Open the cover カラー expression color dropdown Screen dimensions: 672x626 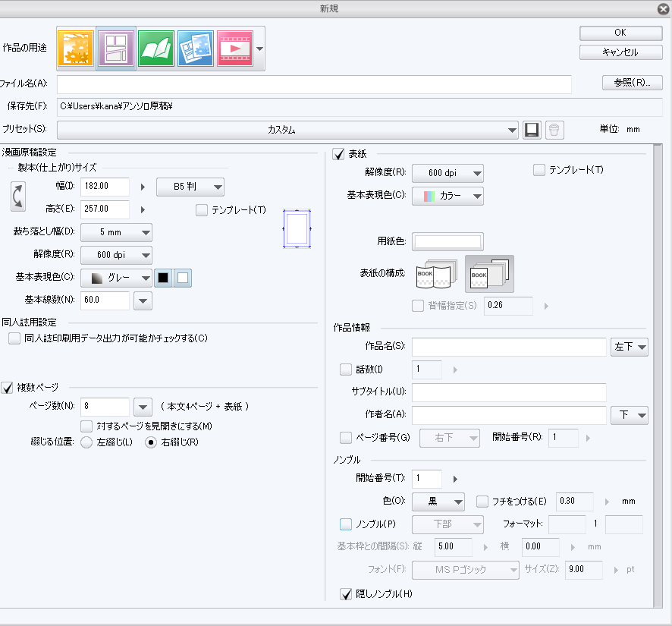[447, 196]
